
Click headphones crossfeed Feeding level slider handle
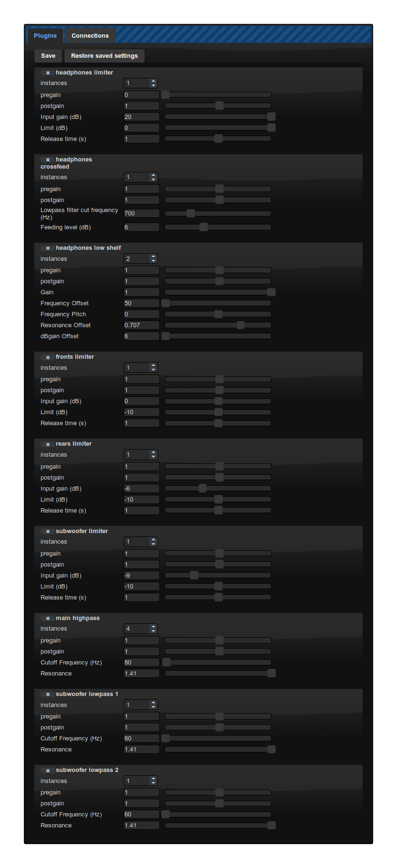tap(204, 227)
